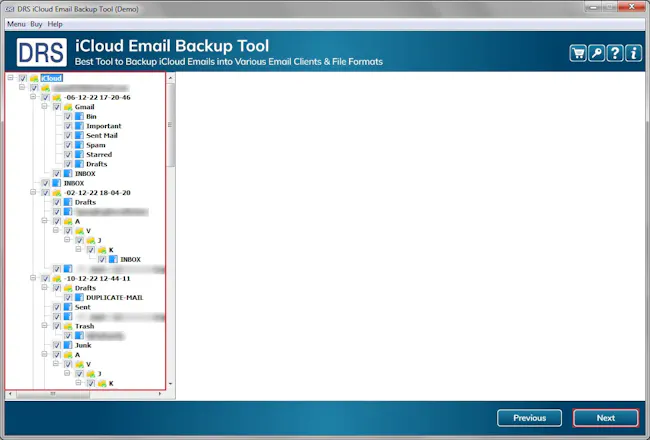Open the shopping cart buy icon
The height and width of the screenshot is (440, 650).
[578, 53]
